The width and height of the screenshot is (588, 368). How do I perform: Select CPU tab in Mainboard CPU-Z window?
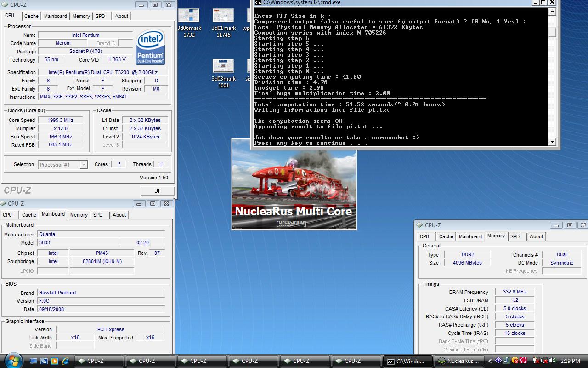[7, 215]
